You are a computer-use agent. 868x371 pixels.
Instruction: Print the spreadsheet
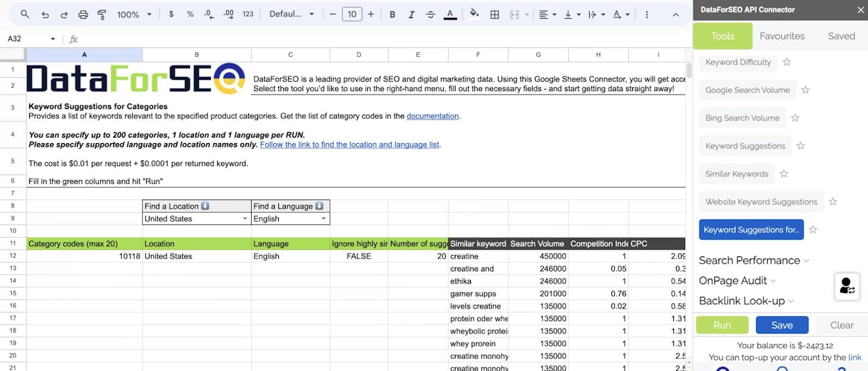[x=83, y=14]
